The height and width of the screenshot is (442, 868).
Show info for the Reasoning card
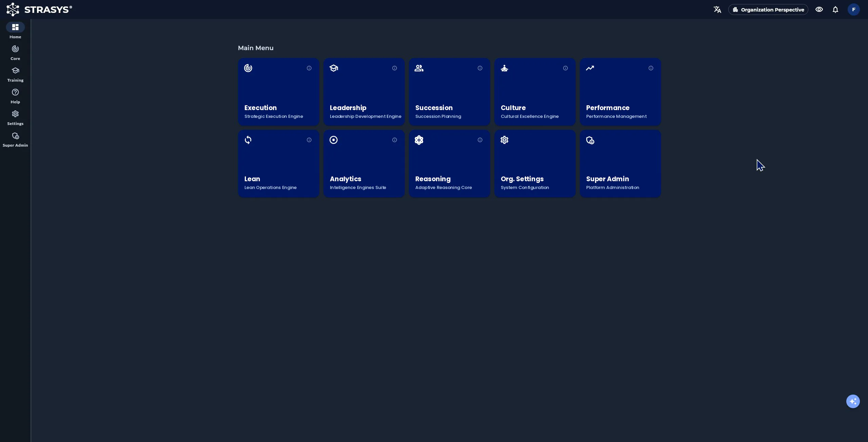[480, 140]
